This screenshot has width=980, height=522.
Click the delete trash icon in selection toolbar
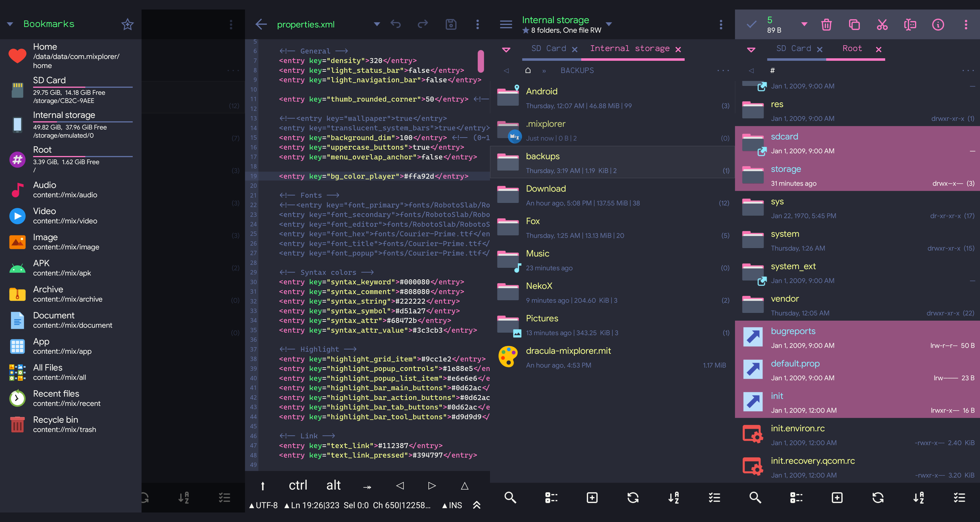click(x=826, y=25)
